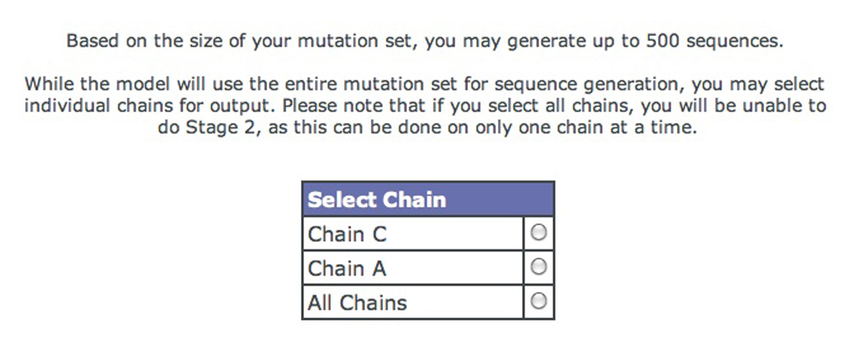Select the Chain A radio button

point(538,267)
